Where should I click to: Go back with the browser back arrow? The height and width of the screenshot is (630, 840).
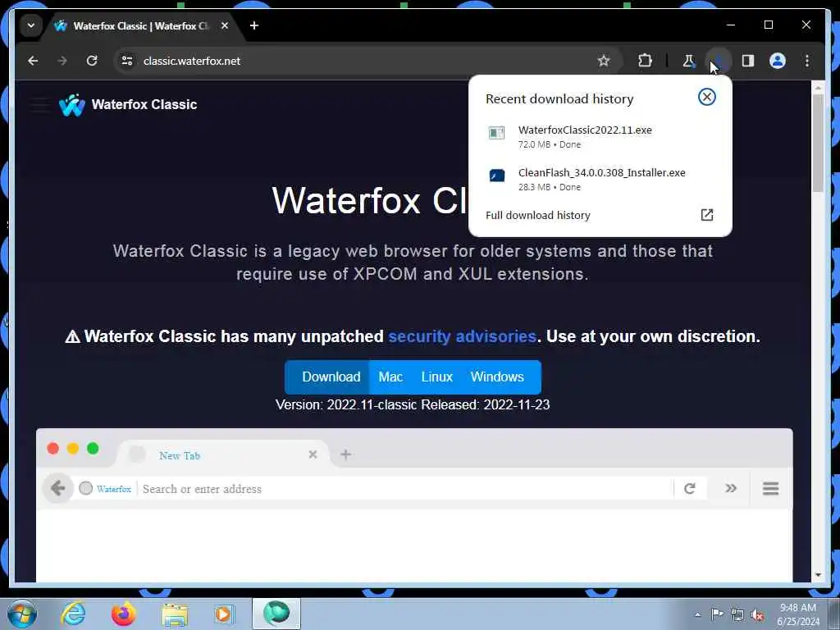click(x=33, y=61)
